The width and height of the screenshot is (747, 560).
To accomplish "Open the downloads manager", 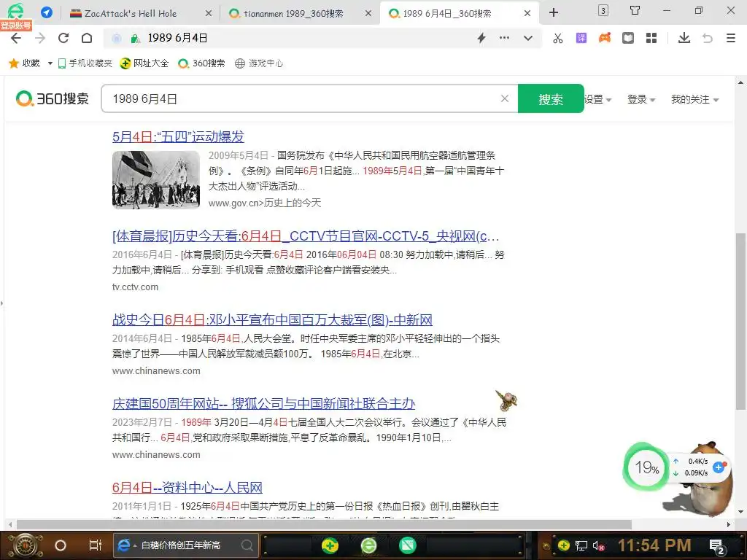I will pyautogui.click(x=684, y=38).
